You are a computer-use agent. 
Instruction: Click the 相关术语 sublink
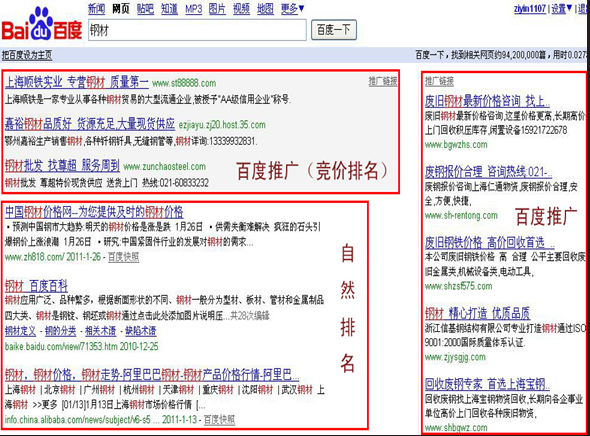[x=100, y=331]
